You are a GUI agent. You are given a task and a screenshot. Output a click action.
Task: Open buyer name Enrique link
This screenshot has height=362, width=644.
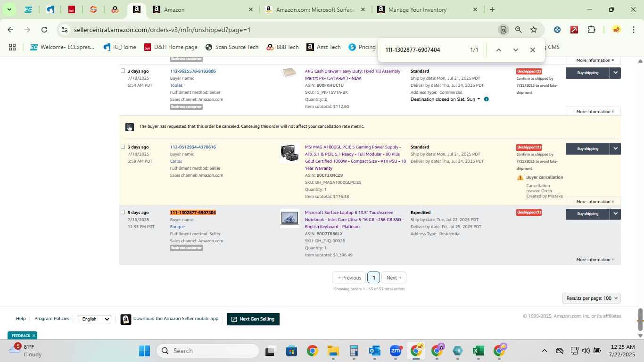pos(177,227)
